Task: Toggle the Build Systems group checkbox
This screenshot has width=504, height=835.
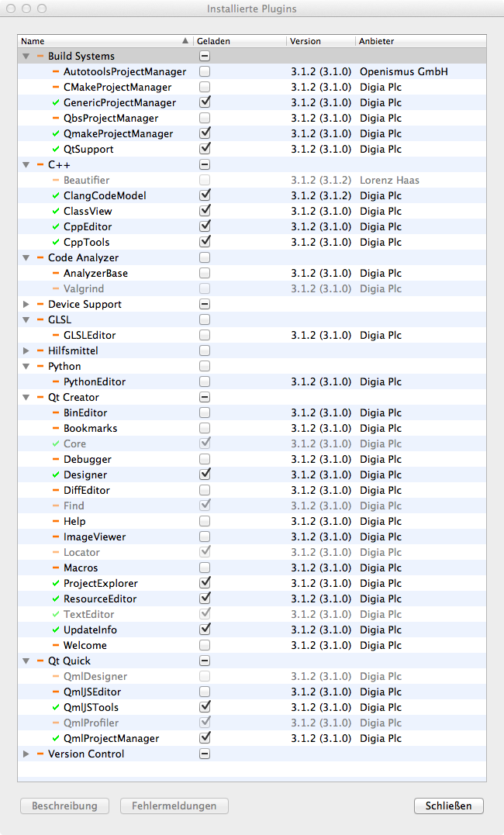Action: tap(205, 56)
